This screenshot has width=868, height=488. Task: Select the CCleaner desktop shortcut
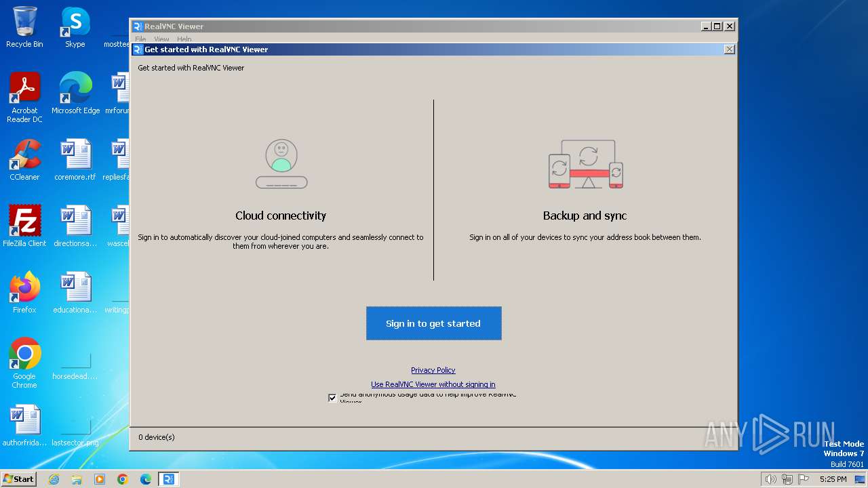24,160
